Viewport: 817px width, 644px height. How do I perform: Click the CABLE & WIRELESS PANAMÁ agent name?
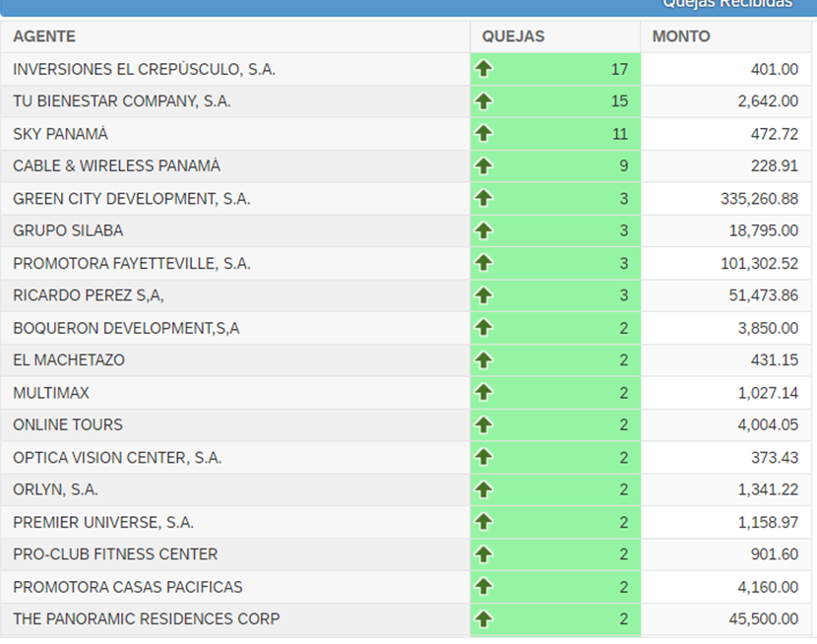117,165
